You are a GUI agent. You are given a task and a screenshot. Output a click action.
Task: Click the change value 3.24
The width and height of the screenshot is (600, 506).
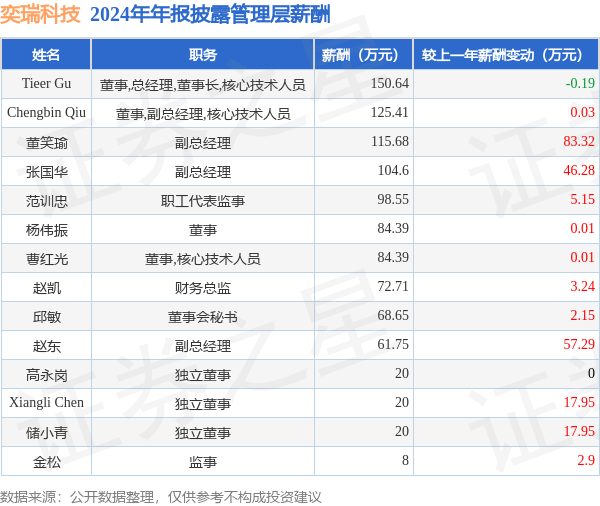click(582, 286)
